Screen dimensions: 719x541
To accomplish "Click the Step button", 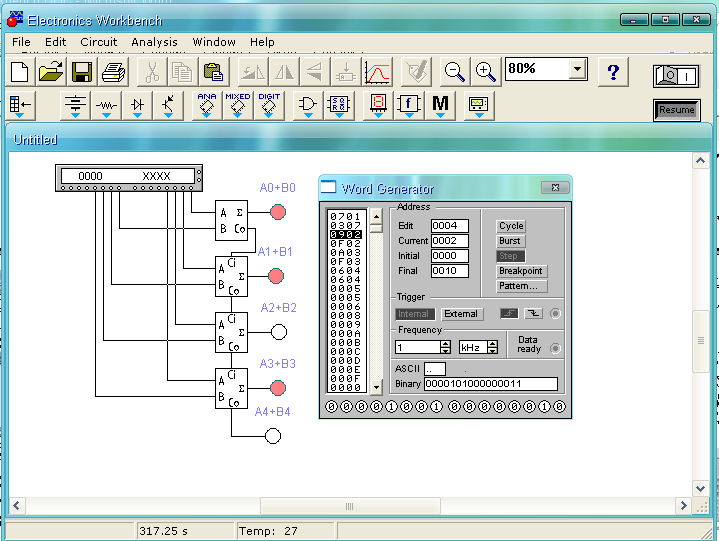I will (x=510, y=256).
